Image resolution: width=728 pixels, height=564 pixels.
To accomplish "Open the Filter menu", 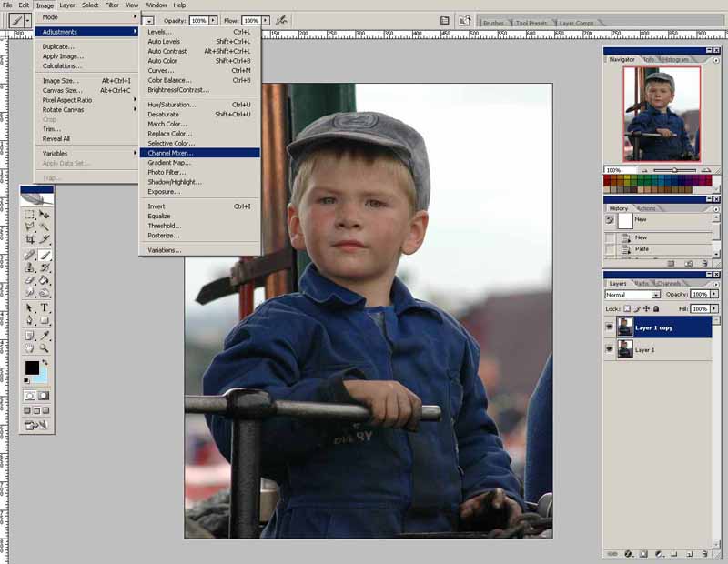I will 112,5.
